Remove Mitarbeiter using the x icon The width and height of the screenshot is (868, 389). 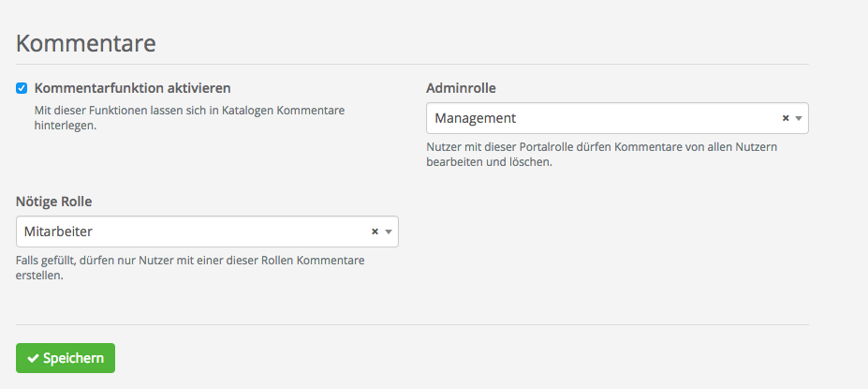375,232
